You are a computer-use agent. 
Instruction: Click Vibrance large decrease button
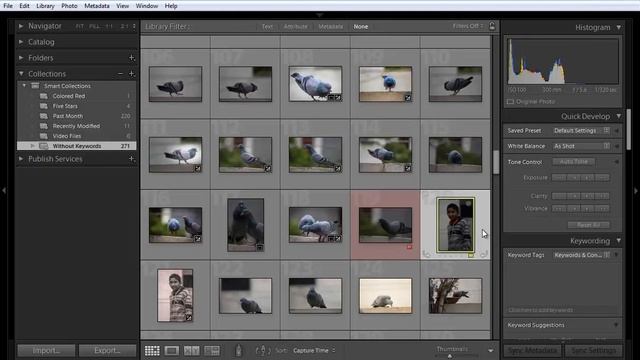click(x=559, y=209)
